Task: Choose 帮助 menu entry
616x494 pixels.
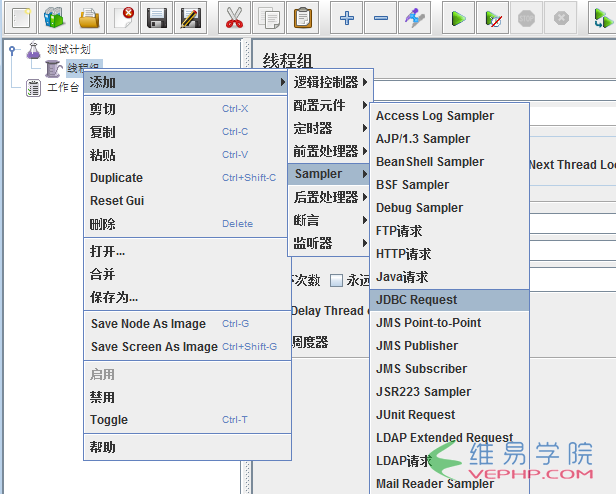Action: tap(187, 447)
